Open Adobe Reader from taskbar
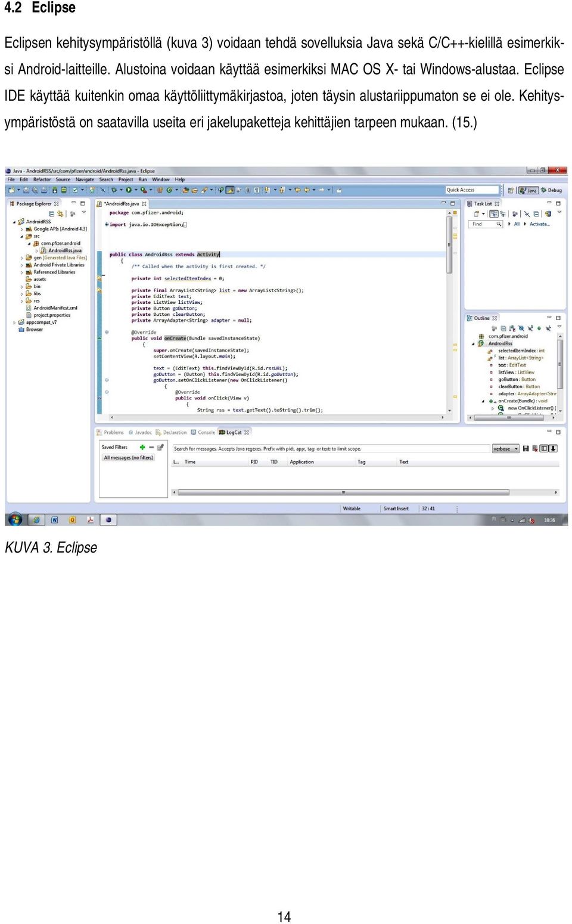The height and width of the screenshot is (924, 572). pos(90,520)
